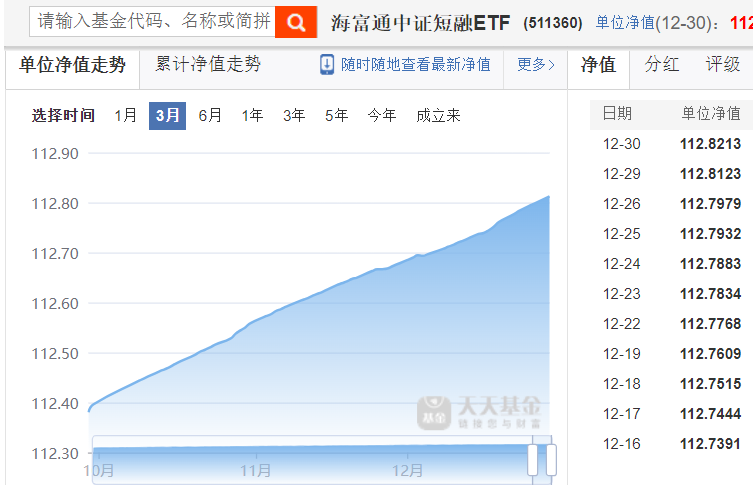Click the value 112.7391
The image size is (753, 485).
pos(711,444)
